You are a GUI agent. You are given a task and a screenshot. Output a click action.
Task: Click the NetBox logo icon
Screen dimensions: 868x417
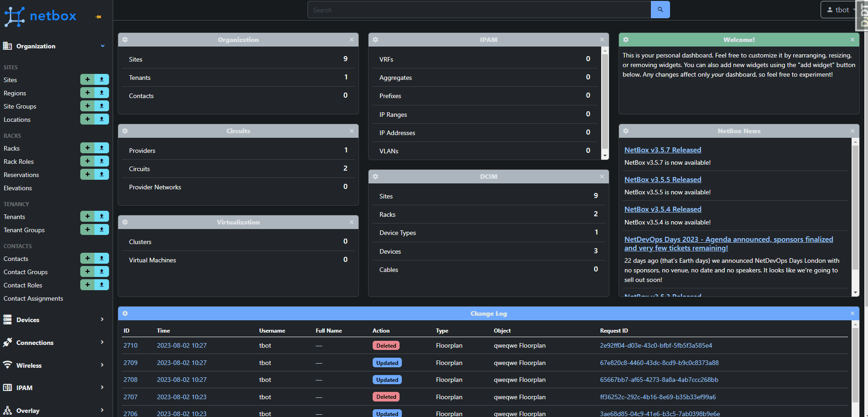(x=14, y=16)
